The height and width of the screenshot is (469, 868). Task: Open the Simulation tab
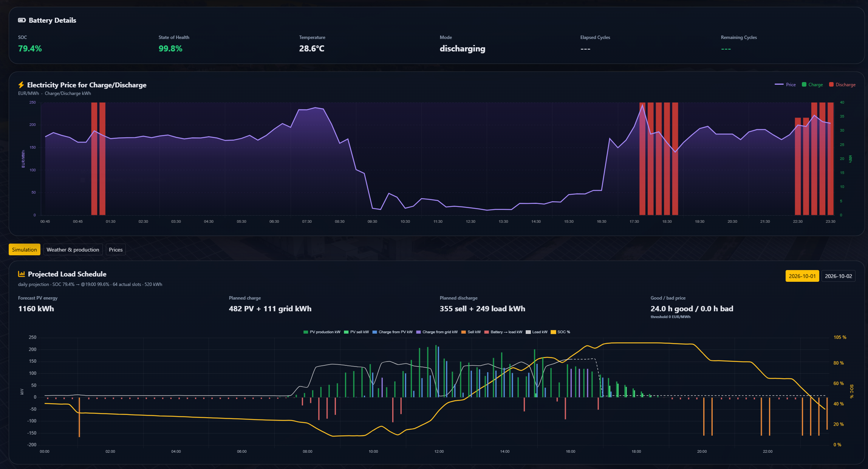25,250
